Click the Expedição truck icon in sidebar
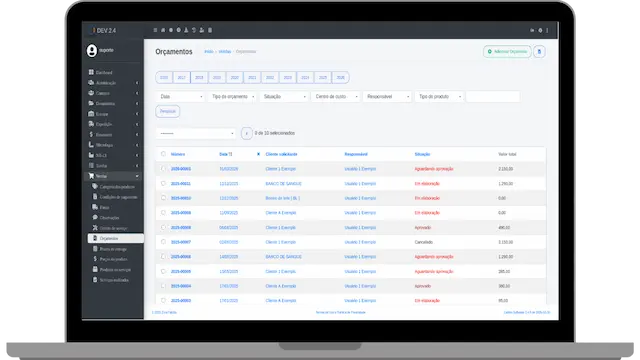Image resolution: width=640 pixels, height=360 pixels. click(91, 124)
